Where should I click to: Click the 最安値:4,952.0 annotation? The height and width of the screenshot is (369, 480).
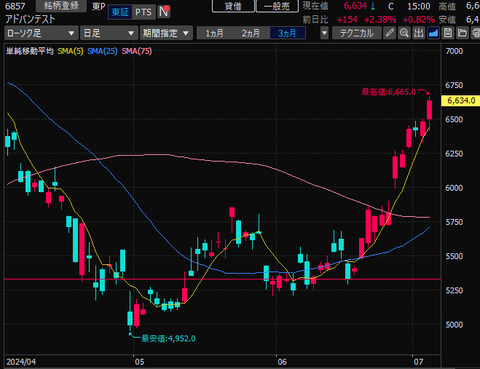tap(168, 338)
